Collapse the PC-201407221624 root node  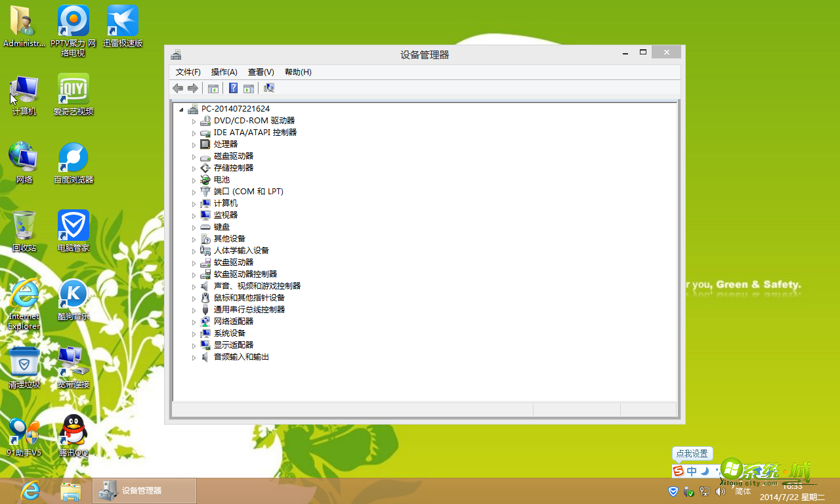click(x=182, y=108)
